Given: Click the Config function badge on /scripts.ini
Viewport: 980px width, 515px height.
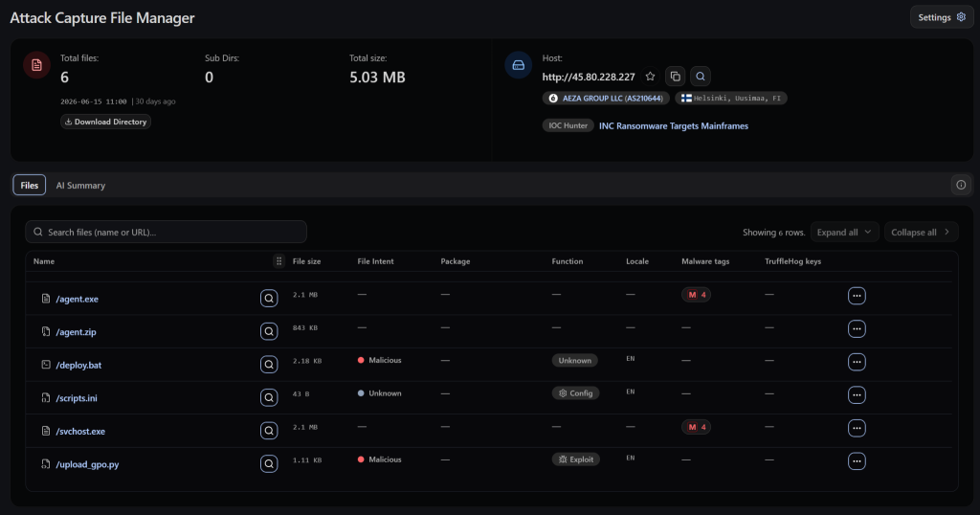Looking at the screenshot, I should pyautogui.click(x=575, y=393).
